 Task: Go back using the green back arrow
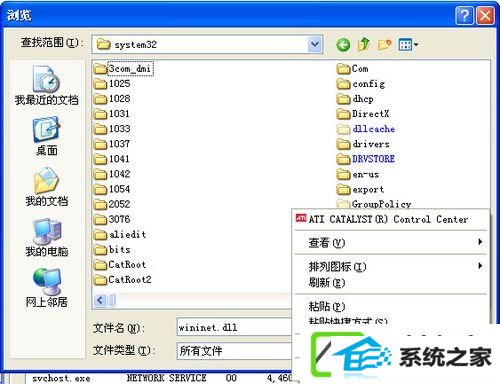343,44
